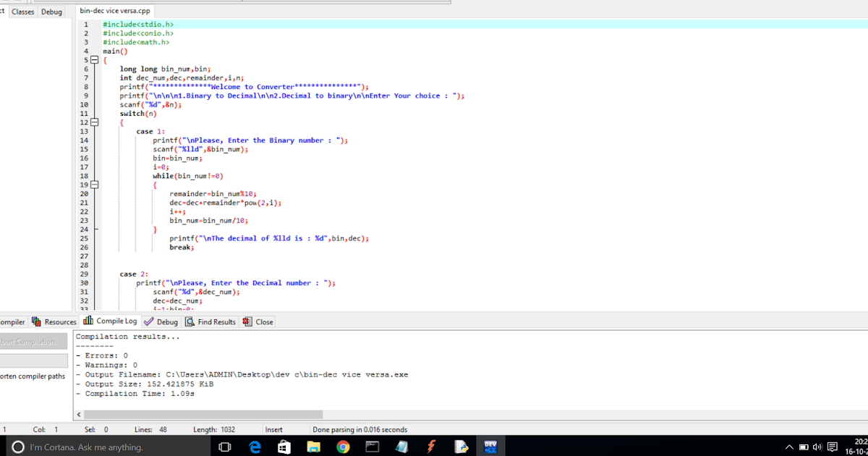Click the volume speaker icon in the tray
868x456 pixels.
coord(817,447)
